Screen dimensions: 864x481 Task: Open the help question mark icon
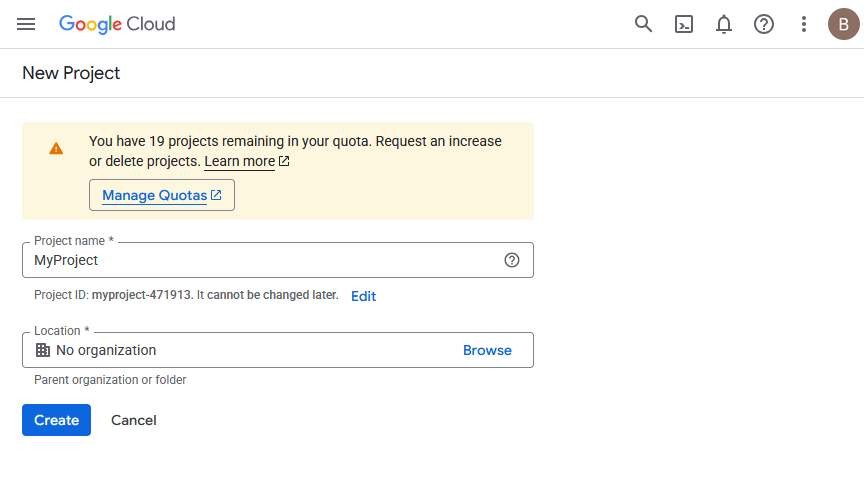pyautogui.click(x=764, y=24)
